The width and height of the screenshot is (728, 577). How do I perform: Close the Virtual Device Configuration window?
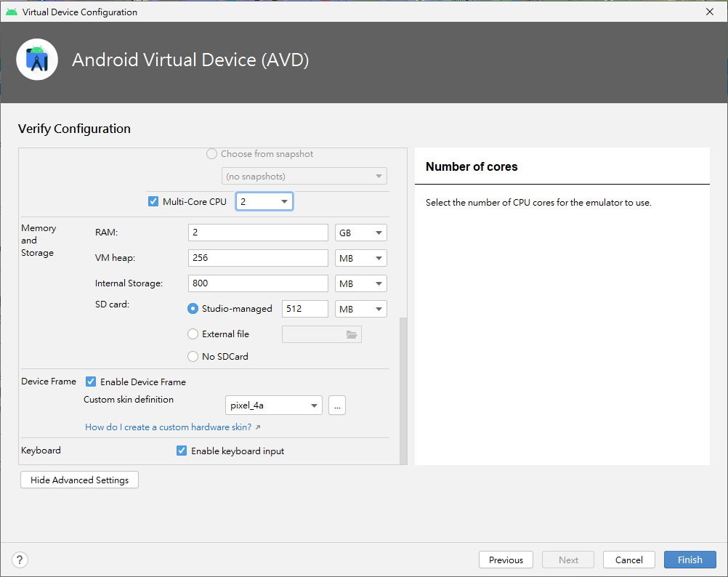(709, 12)
